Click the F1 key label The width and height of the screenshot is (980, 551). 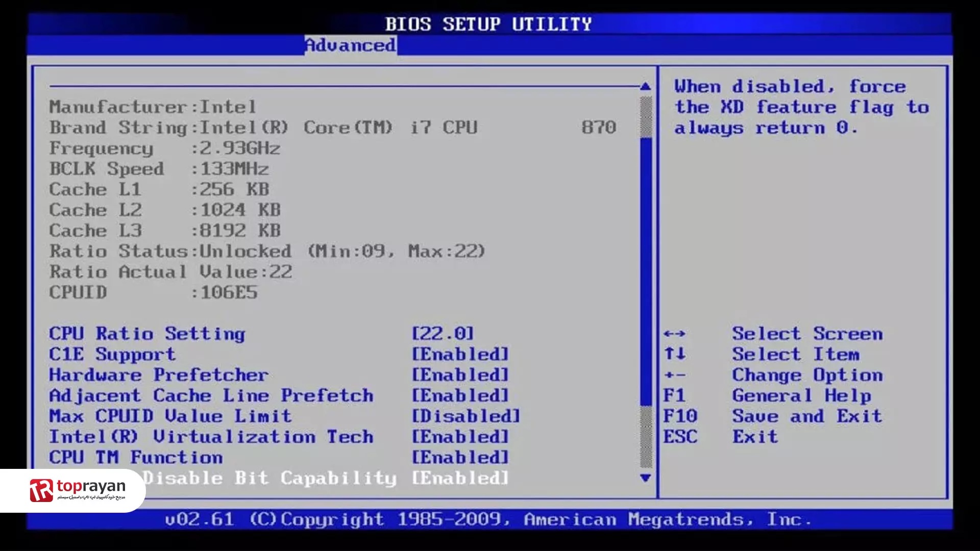pos(674,395)
